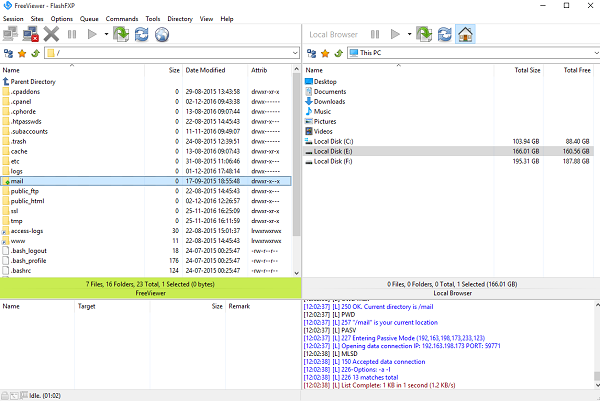
Task: Open the Directory menu
Action: tap(180, 19)
